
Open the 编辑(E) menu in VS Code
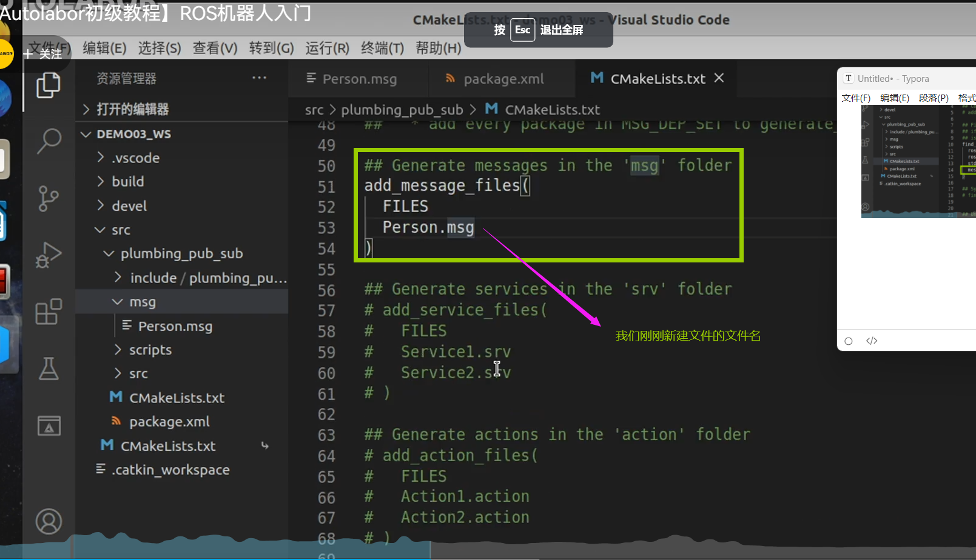pos(104,48)
